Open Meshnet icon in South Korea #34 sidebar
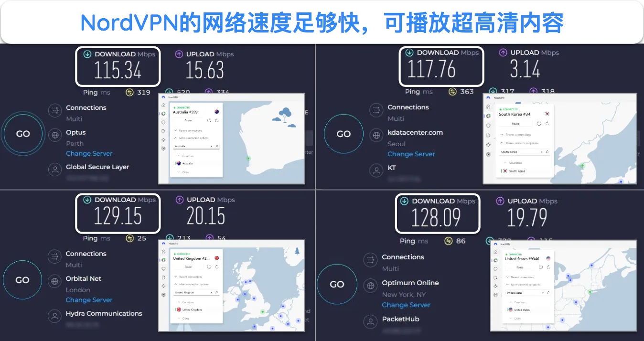 tap(488, 145)
